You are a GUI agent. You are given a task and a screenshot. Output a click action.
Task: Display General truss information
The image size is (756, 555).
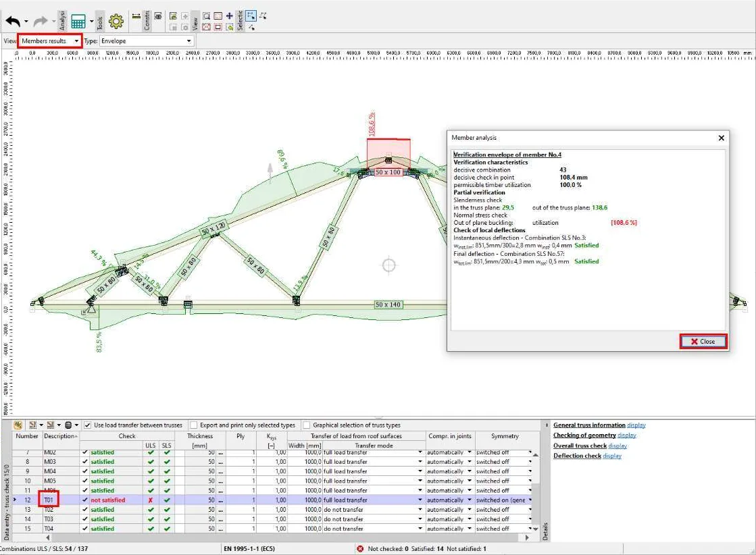636,425
